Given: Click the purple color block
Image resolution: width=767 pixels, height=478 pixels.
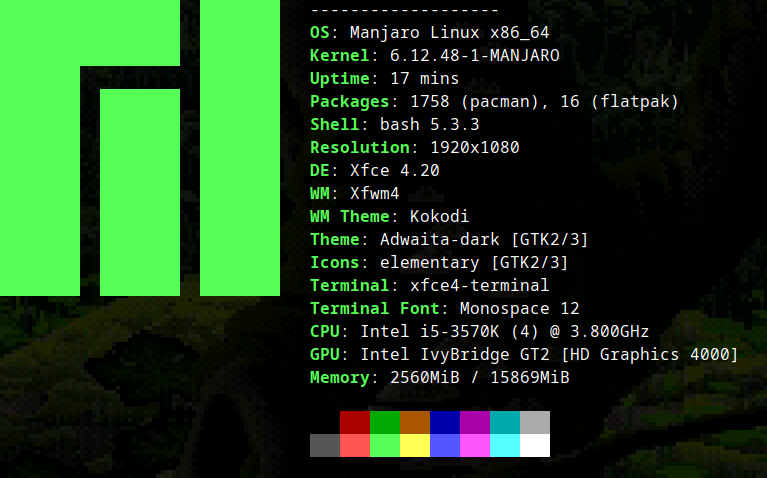Looking at the screenshot, I should pyautogui.click(x=475, y=423).
